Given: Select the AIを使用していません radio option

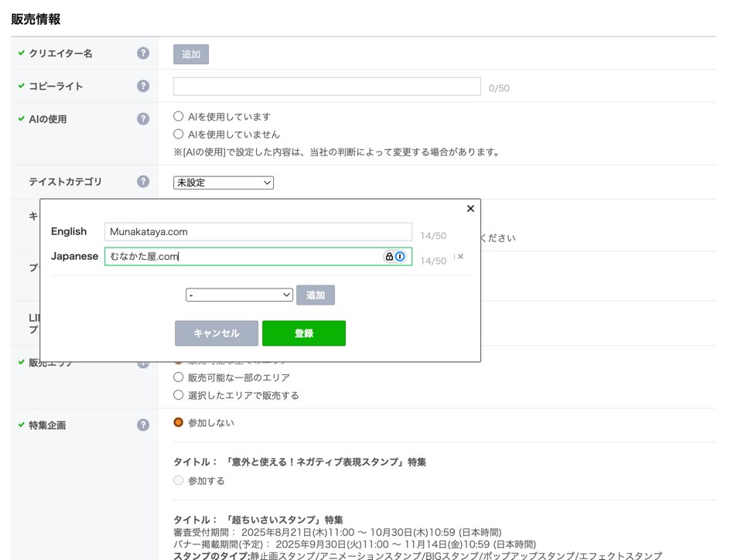Looking at the screenshot, I should (x=179, y=134).
